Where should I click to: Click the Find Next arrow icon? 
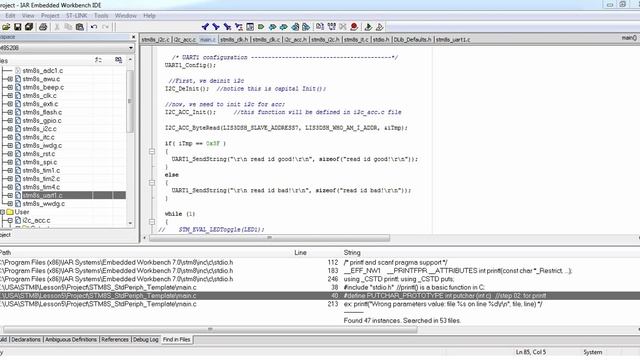216,27
